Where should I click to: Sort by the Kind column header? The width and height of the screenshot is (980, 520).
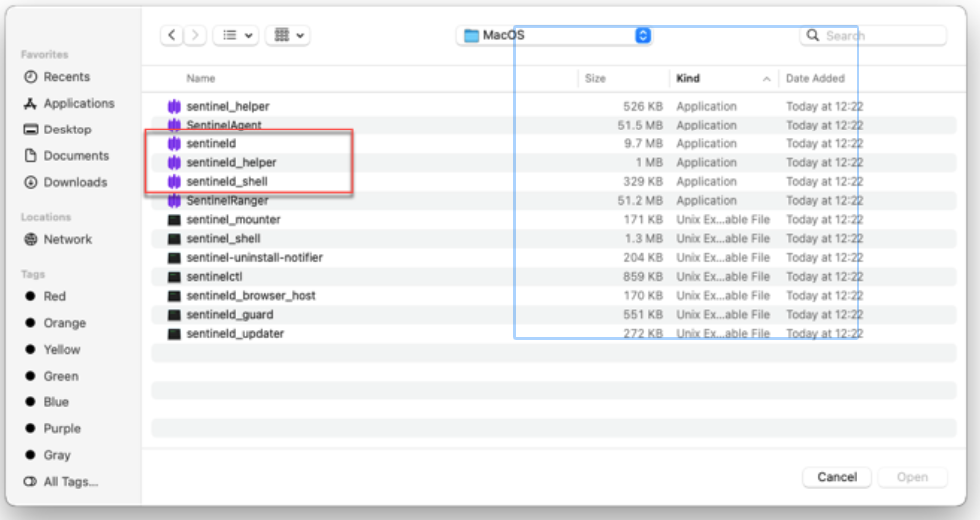tap(688, 78)
